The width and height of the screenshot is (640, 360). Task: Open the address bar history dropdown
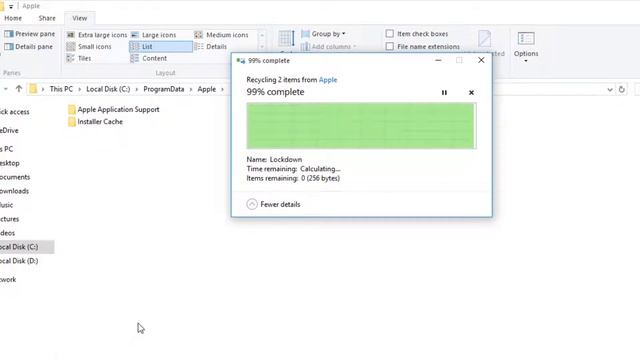coord(609,89)
